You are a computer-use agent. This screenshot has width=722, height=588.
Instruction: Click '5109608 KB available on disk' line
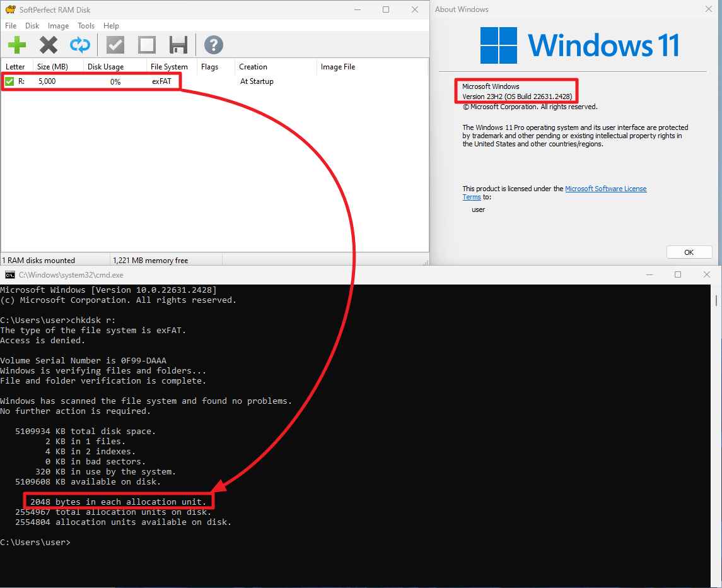pos(88,482)
